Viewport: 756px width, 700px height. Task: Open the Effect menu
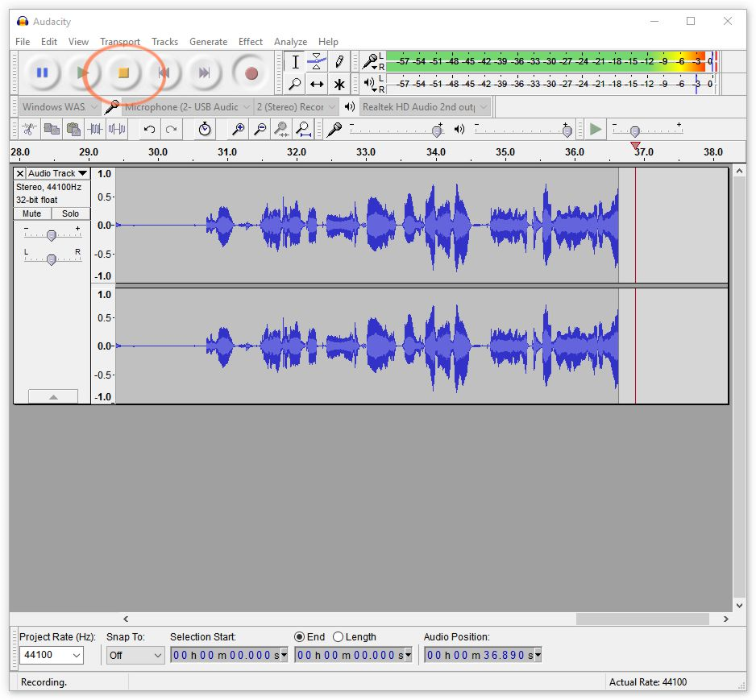click(x=251, y=41)
